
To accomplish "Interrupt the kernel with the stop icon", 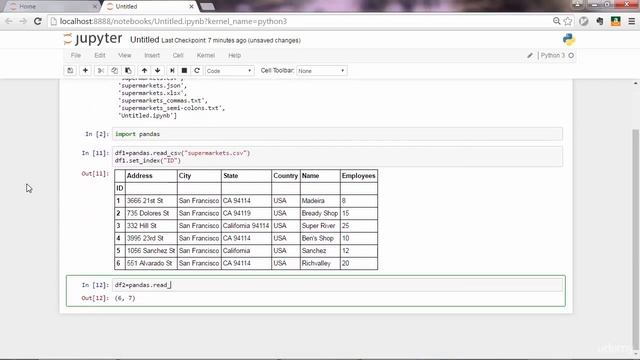I will pyautogui.click(x=184, y=71).
